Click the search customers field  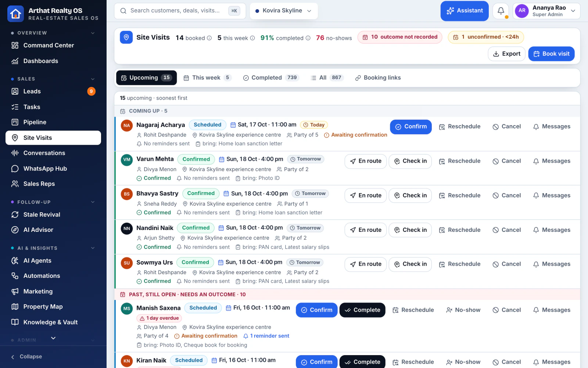[x=180, y=11]
